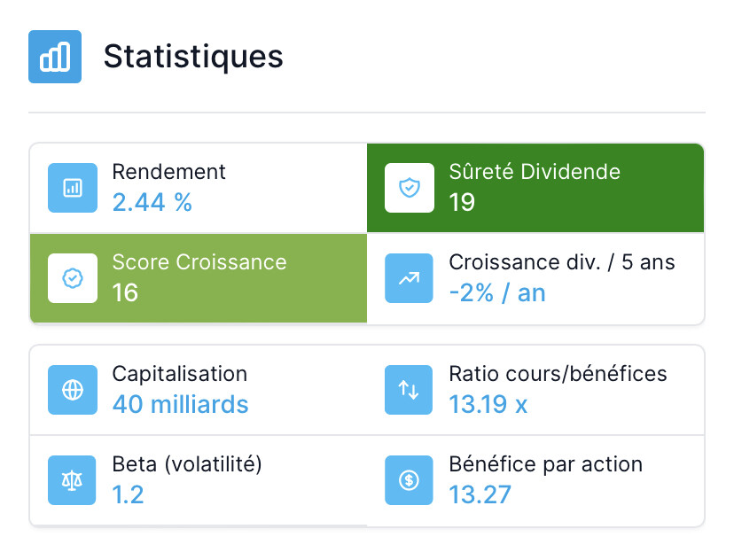Viewport: 734px width, 560px height.
Task: Click the Rendement chart icon
Action: pyautogui.click(x=73, y=188)
